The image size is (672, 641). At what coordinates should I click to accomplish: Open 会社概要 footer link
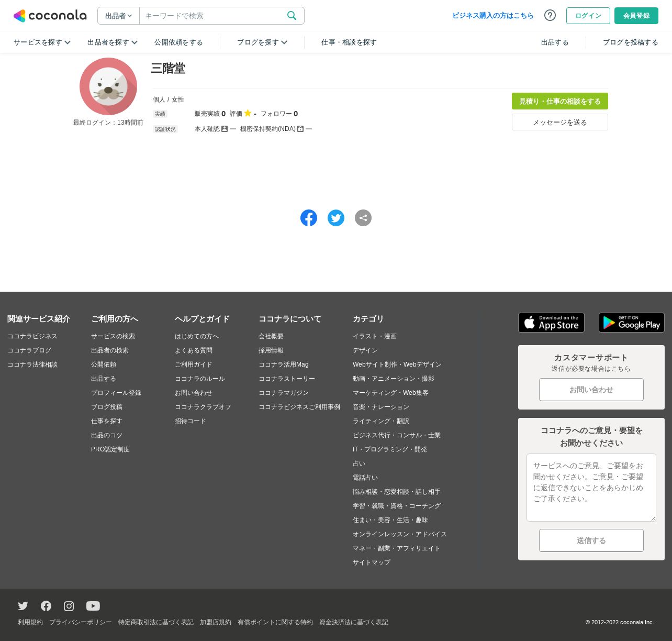(x=271, y=336)
